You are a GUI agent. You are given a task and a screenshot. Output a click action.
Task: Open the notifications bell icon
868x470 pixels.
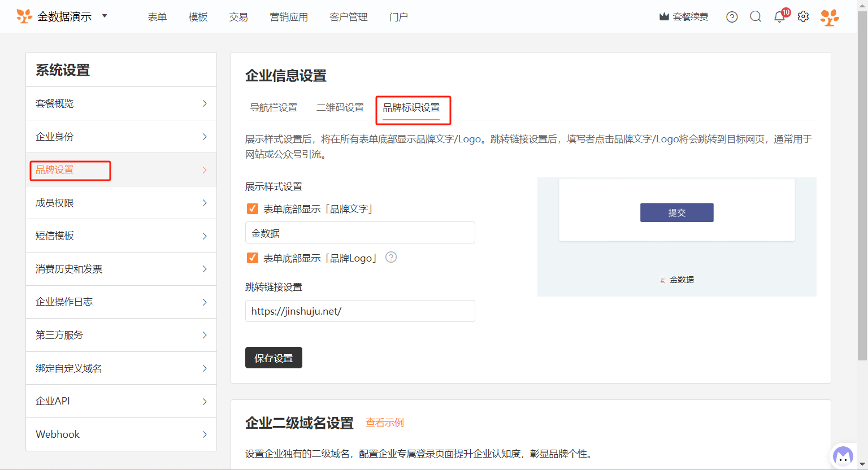coord(780,16)
